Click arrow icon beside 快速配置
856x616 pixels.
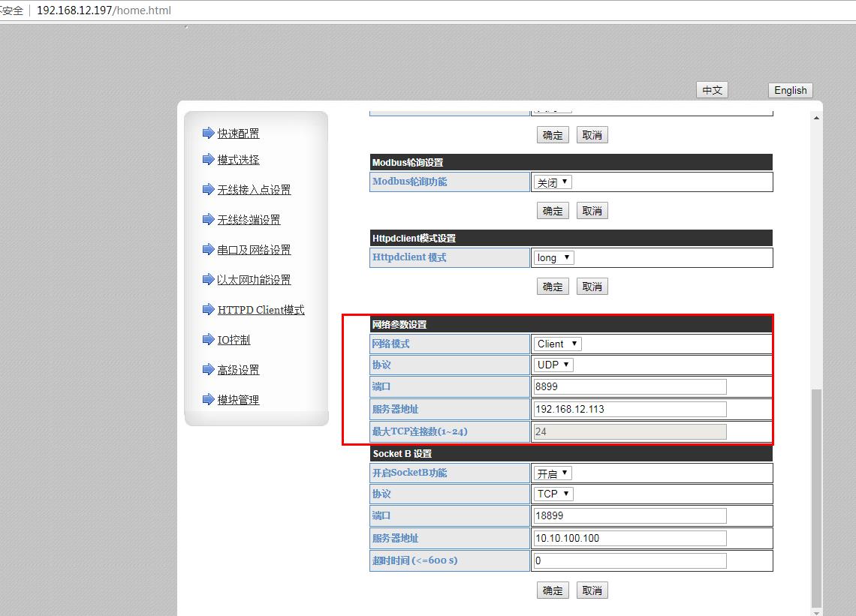(x=208, y=133)
